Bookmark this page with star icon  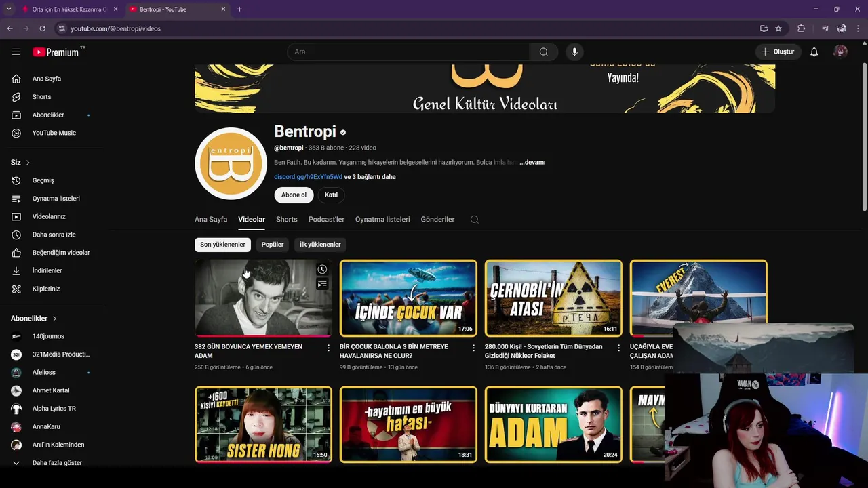coord(778,28)
